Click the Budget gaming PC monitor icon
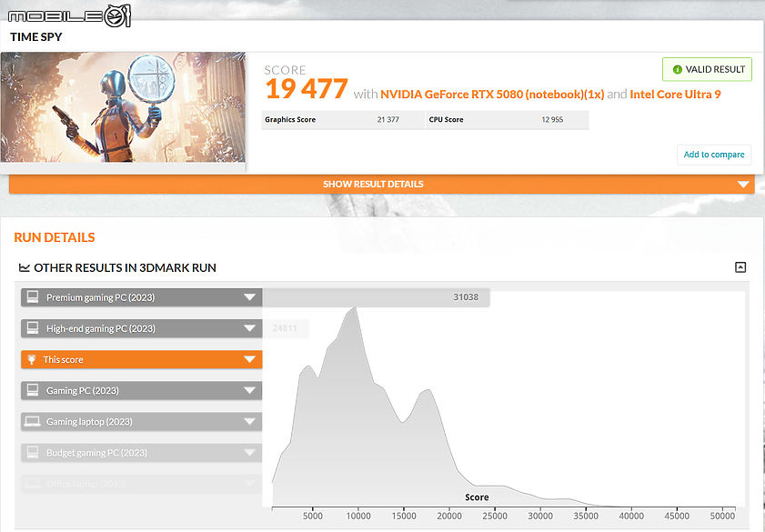Viewport: 765px width, 532px height. coord(33,452)
